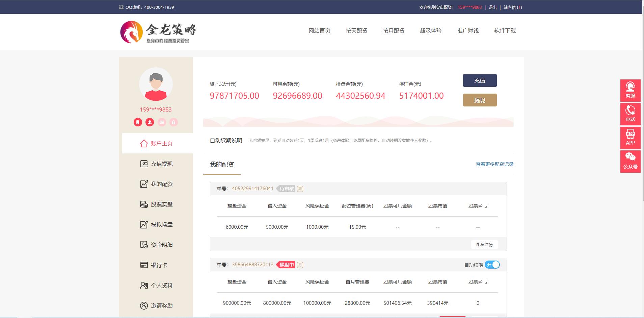Open 按天配资 in the top navigation
Image resolution: width=644 pixels, height=318 pixels.
pos(356,31)
